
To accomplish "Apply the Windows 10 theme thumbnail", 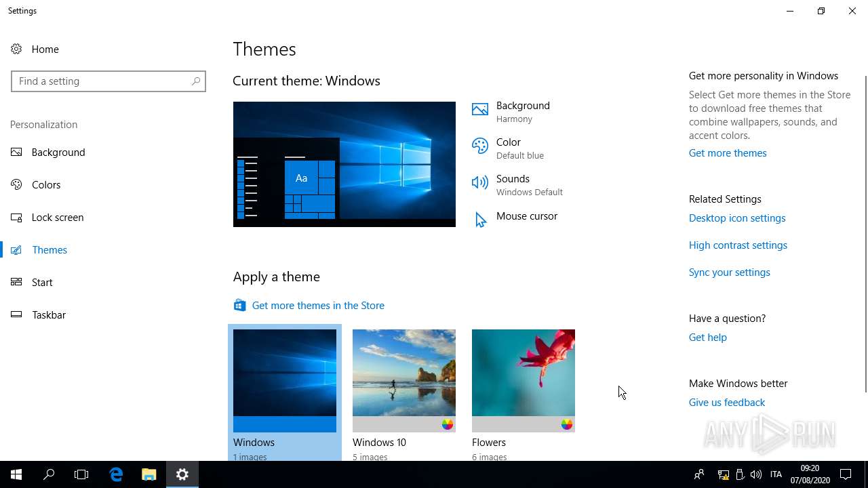I will (x=404, y=381).
